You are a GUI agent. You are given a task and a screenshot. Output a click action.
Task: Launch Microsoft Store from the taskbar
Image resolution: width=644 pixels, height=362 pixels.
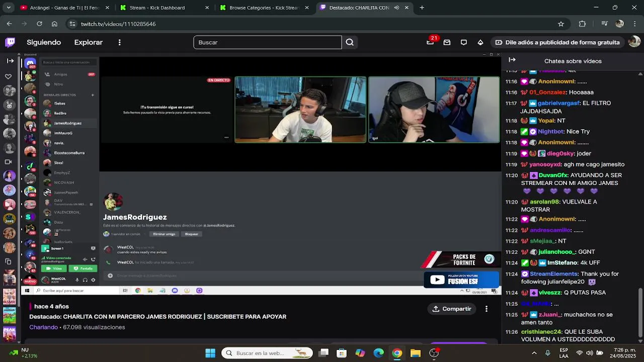(x=342, y=353)
